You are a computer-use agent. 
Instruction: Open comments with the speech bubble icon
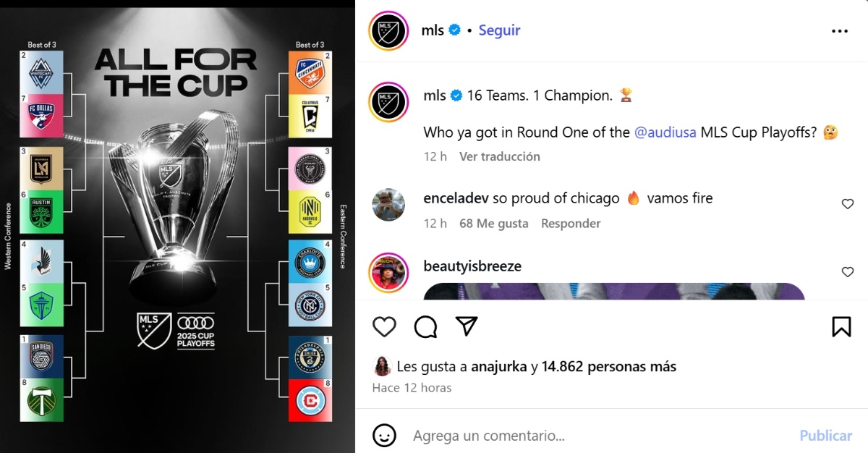[x=425, y=327]
